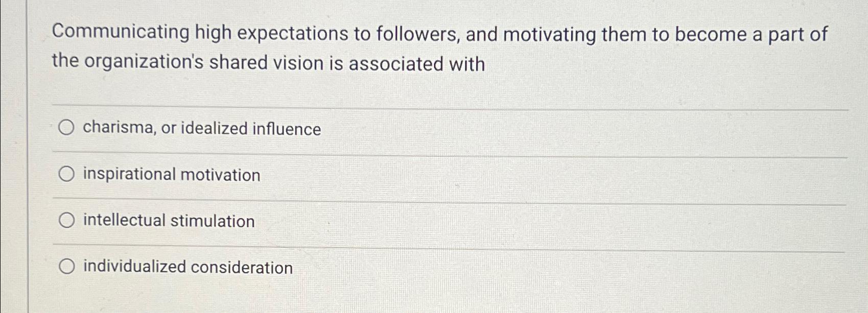Click the 'charisma, or idealized influence' answer label
Viewport: 868px width, 313px height.
[202, 128]
